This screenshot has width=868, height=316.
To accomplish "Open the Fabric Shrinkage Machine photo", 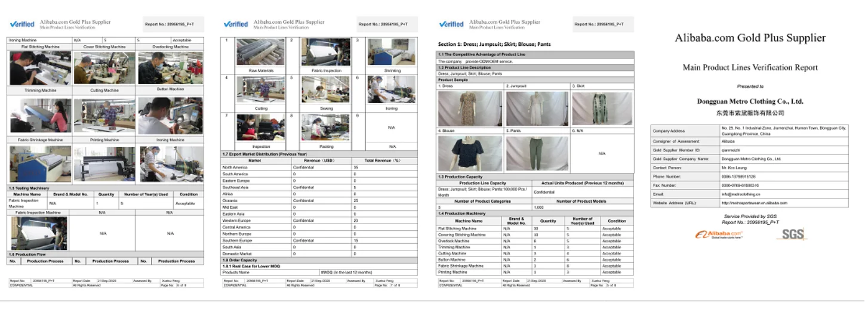I will [40, 164].
